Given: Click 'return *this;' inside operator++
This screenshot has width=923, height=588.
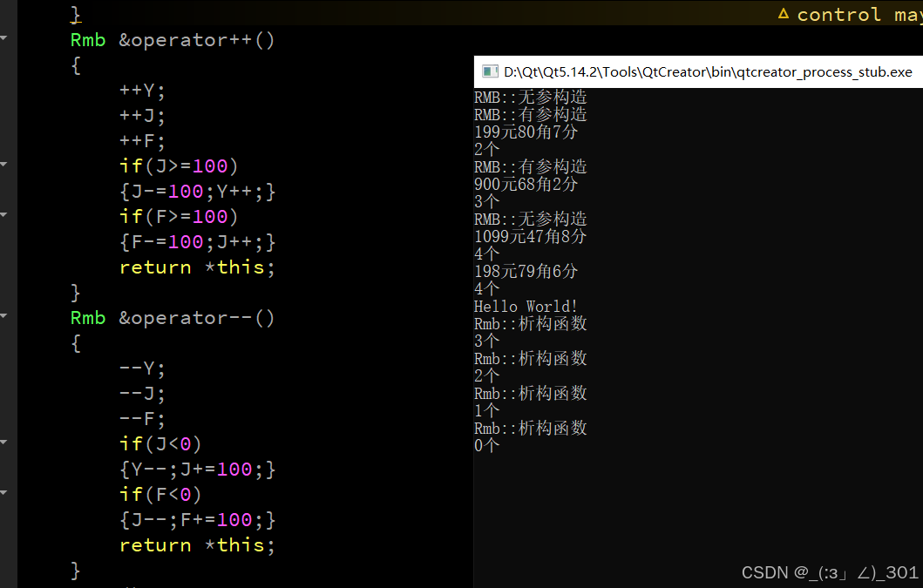Looking at the screenshot, I should 197,267.
